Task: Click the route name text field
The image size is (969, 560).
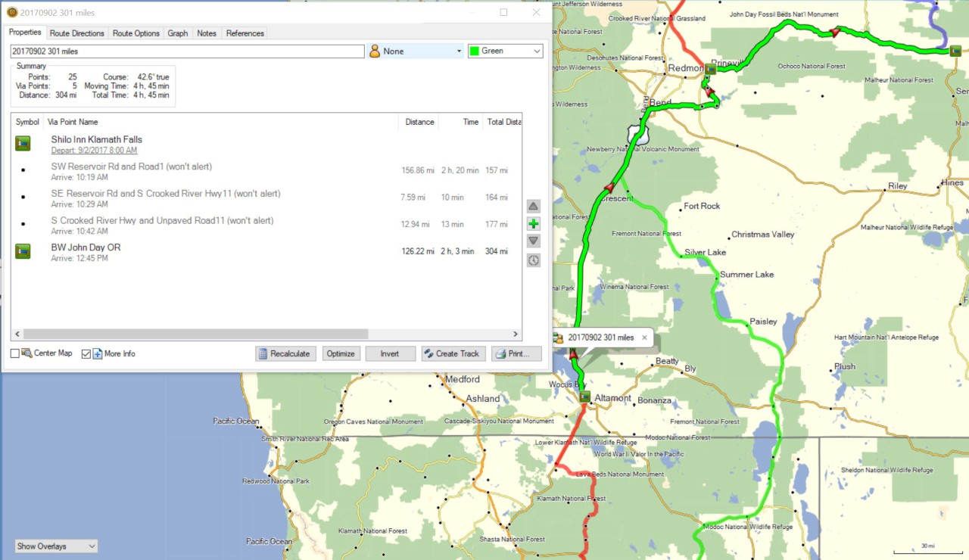Action: (x=187, y=51)
